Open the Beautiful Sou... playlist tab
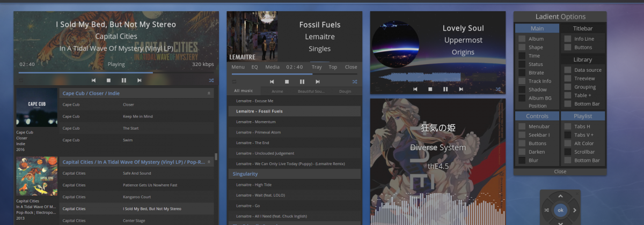Image resolution: width=644 pixels, height=225 pixels. 311,91
